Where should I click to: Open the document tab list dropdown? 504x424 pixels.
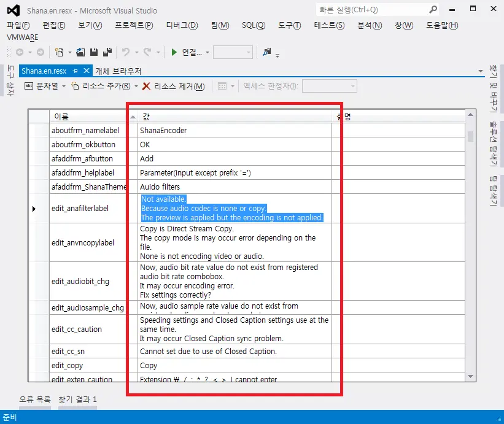(481, 71)
